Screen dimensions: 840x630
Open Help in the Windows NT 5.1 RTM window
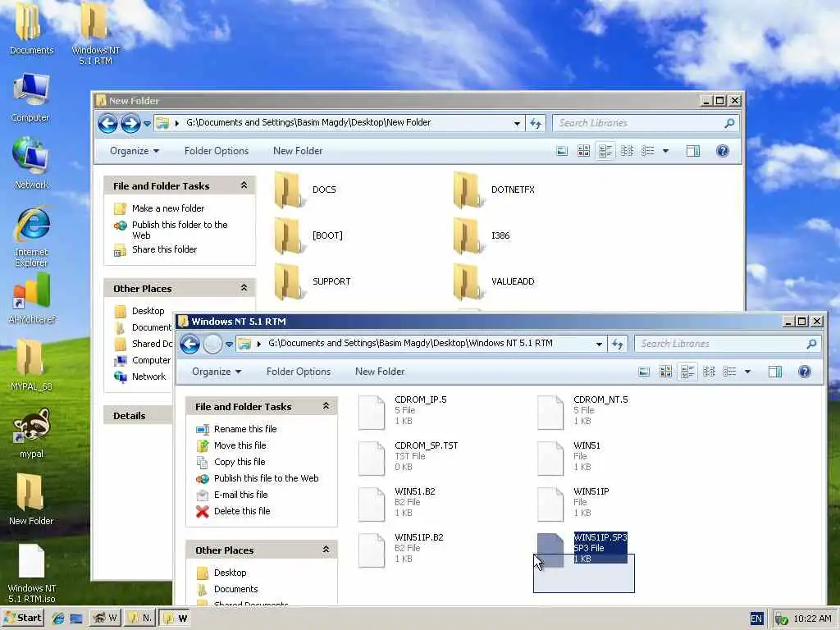tap(804, 372)
